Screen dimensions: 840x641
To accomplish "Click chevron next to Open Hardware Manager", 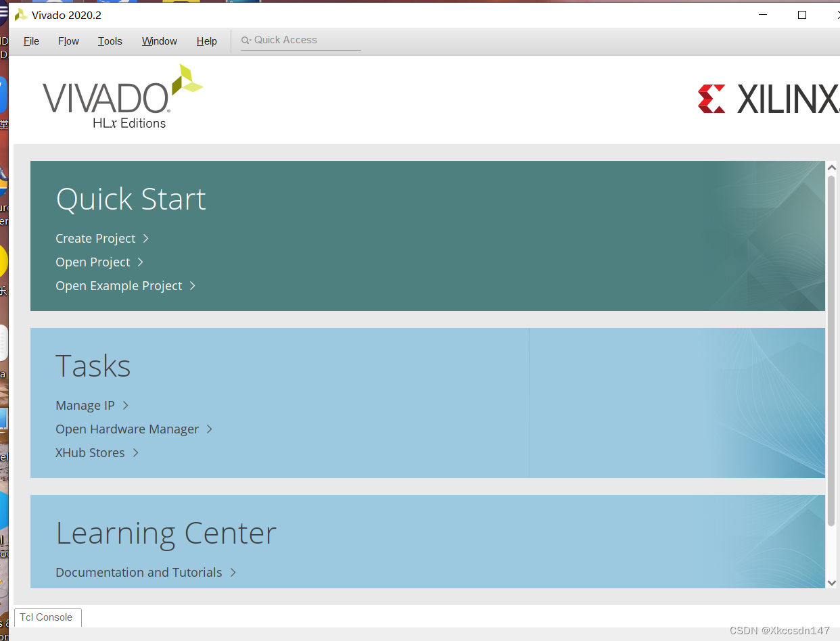I will coord(209,429).
